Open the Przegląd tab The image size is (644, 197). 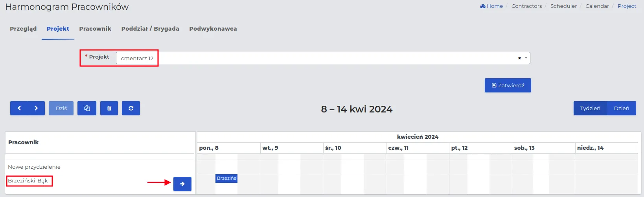tap(23, 29)
